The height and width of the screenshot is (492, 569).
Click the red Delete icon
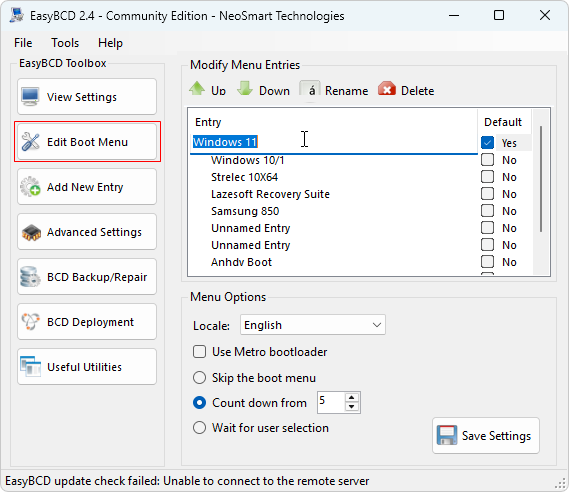tap(386, 89)
